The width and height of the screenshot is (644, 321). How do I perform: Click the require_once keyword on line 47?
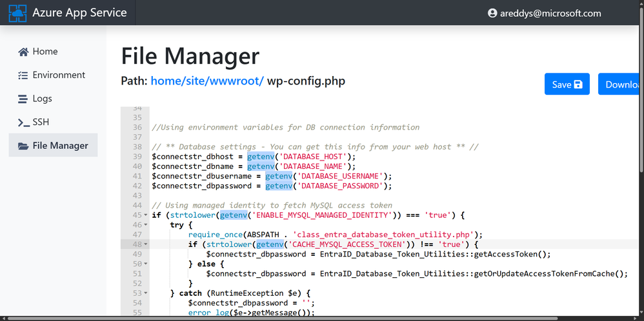coord(216,235)
